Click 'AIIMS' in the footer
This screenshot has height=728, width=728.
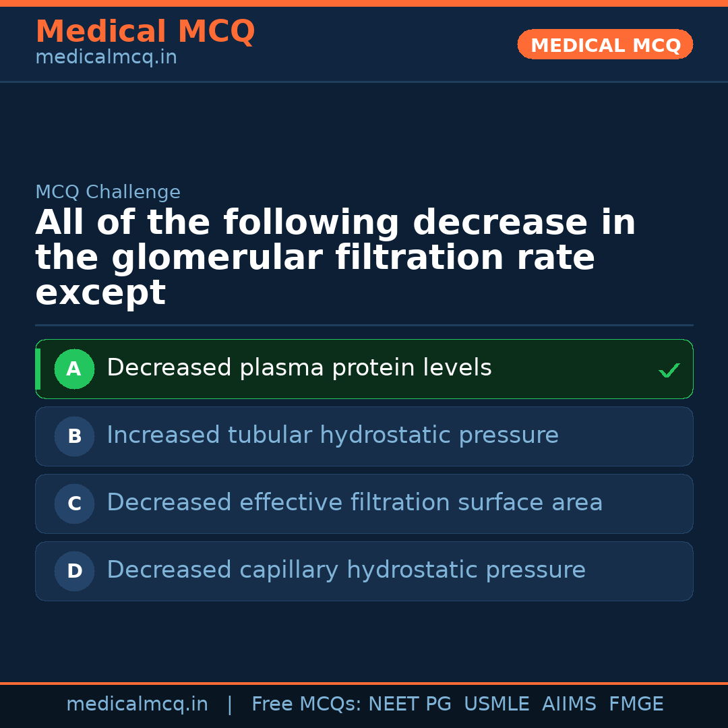569,704
